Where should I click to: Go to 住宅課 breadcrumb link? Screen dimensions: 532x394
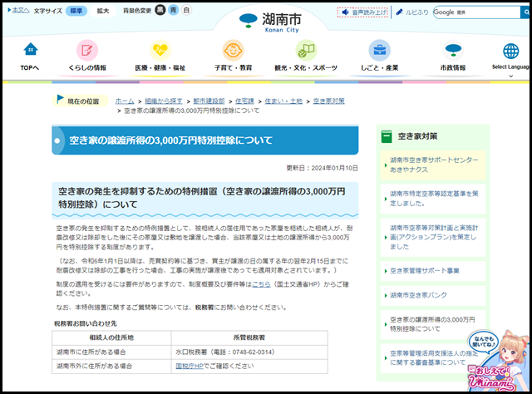(x=244, y=101)
